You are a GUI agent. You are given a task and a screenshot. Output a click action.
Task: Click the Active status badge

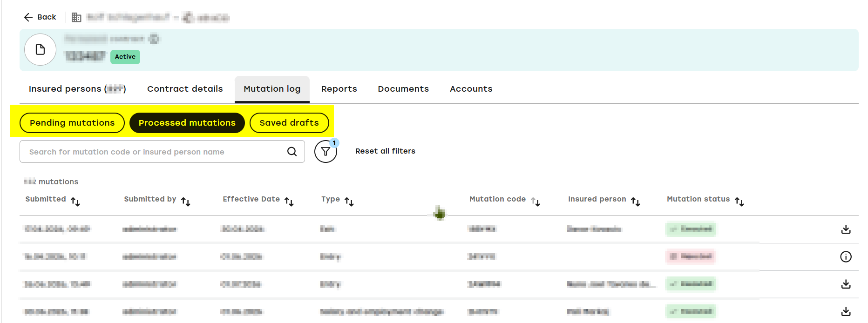125,57
